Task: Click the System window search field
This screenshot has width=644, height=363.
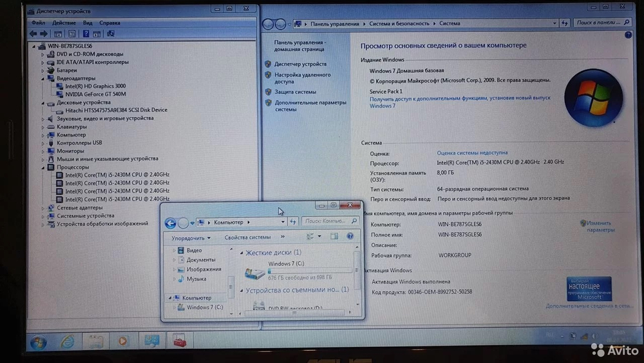Action: point(602,23)
